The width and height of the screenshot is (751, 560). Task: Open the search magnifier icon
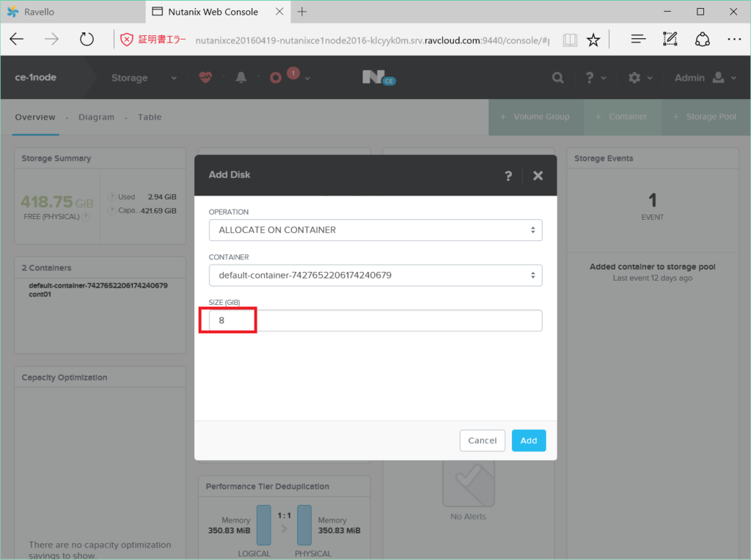(557, 78)
